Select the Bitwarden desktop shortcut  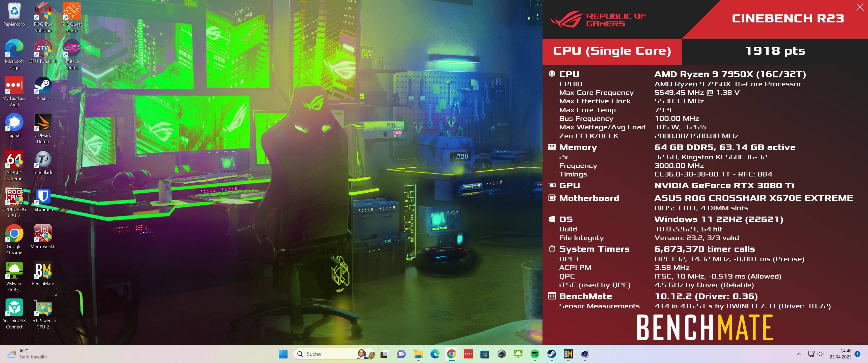43,200
